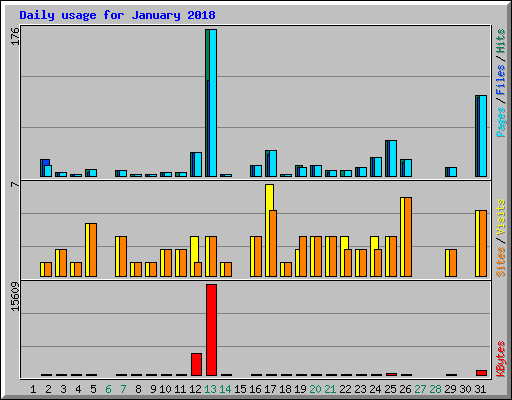Click the sites/visits bar for day 20
This screenshot has height=400, width=512.
(x=316, y=257)
